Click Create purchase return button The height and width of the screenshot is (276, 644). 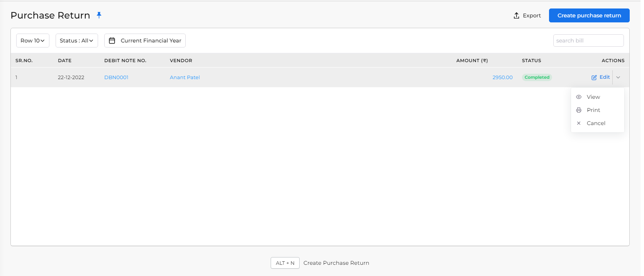pyautogui.click(x=589, y=15)
